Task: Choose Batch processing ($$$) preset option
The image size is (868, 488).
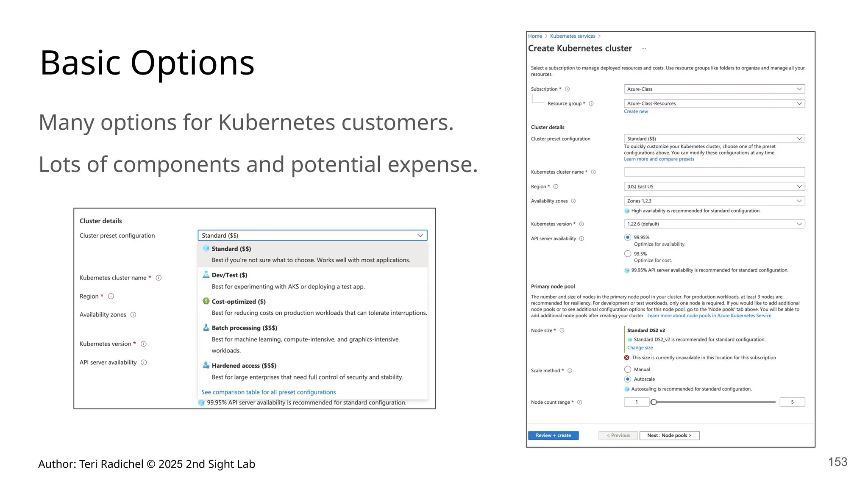Action: coord(312,339)
